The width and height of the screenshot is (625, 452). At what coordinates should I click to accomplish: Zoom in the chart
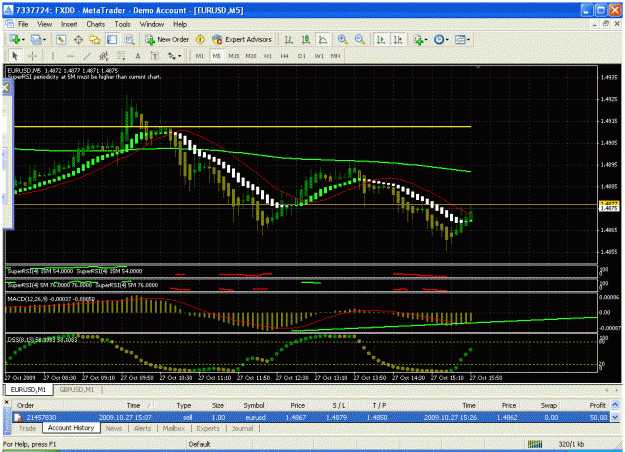click(342, 39)
